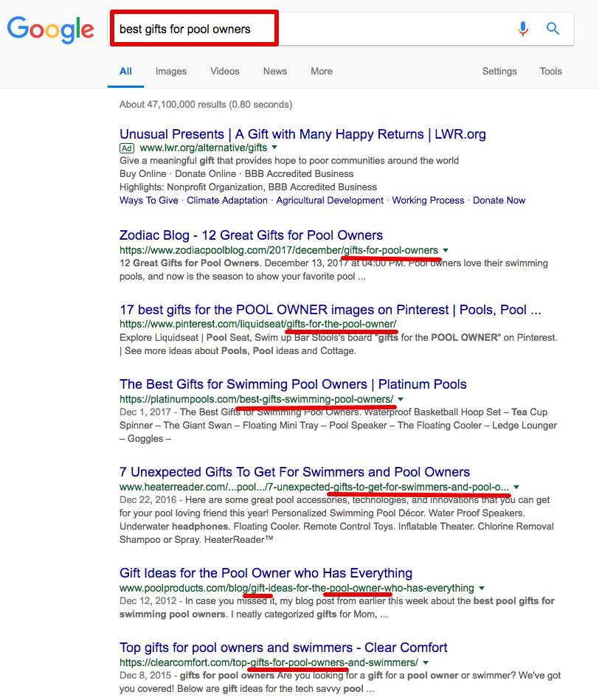Open the Clear Comfort Top gifts result
This screenshot has width=599, height=700.
click(x=283, y=648)
